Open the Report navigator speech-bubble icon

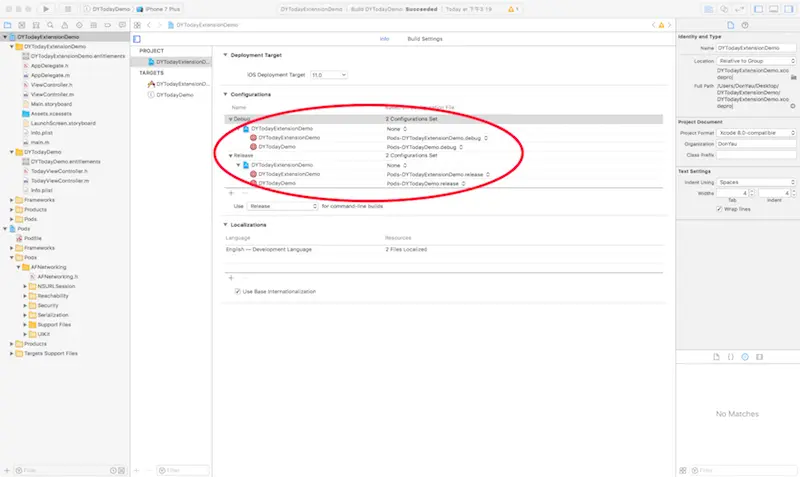coord(122,25)
